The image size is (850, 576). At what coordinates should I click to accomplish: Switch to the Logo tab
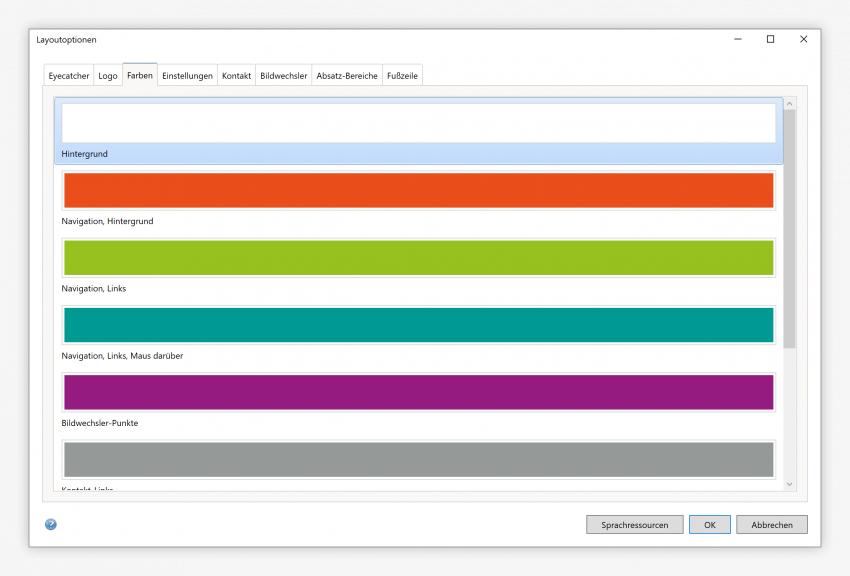(x=107, y=76)
